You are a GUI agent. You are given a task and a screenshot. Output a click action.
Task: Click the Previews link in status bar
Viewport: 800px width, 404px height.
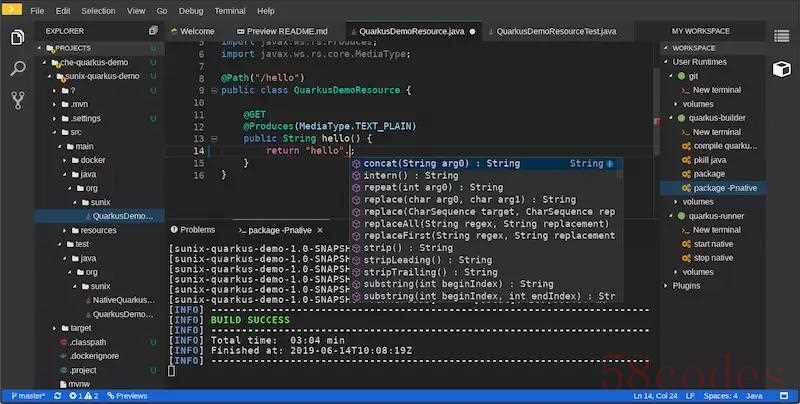128,396
